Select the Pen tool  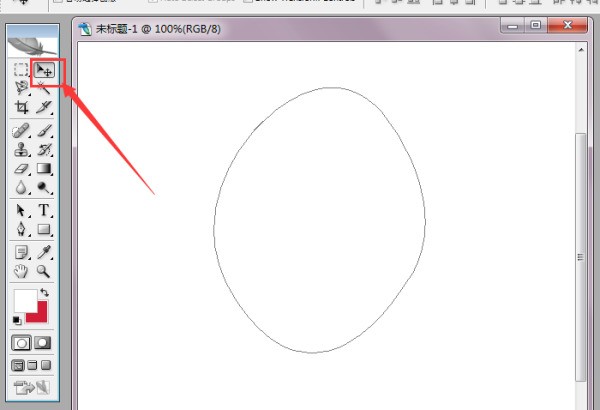click(21, 229)
